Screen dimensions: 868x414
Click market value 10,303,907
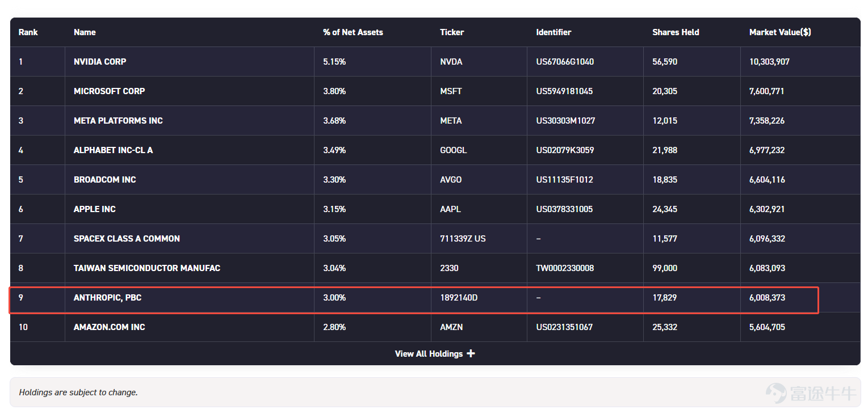769,61
